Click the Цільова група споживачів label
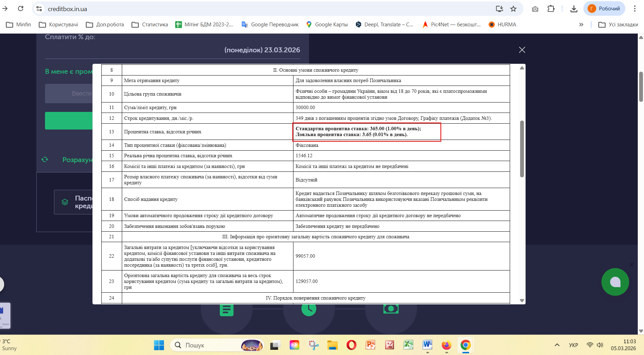Viewport: 644px width, 355px height. 153,94
